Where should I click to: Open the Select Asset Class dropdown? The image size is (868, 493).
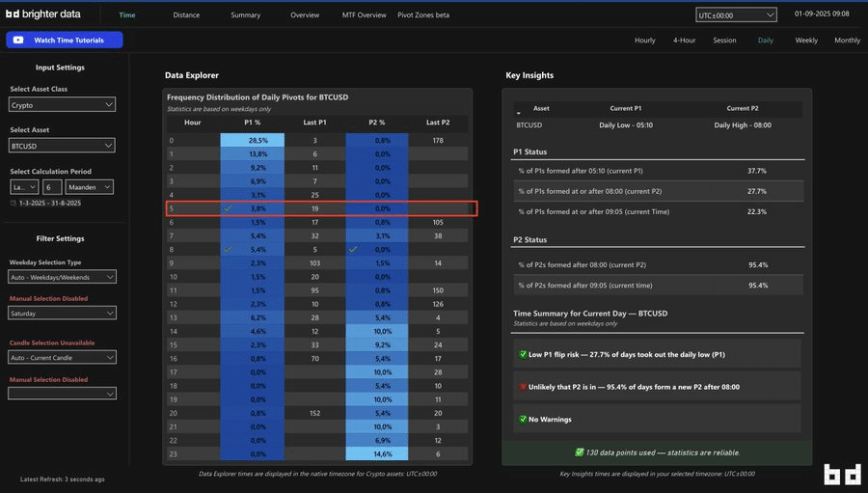click(63, 104)
